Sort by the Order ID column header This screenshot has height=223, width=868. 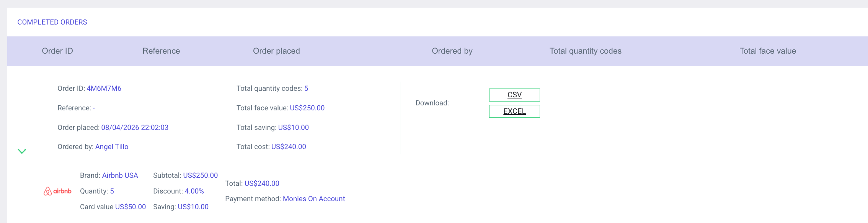pyautogui.click(x=57, y=51)
